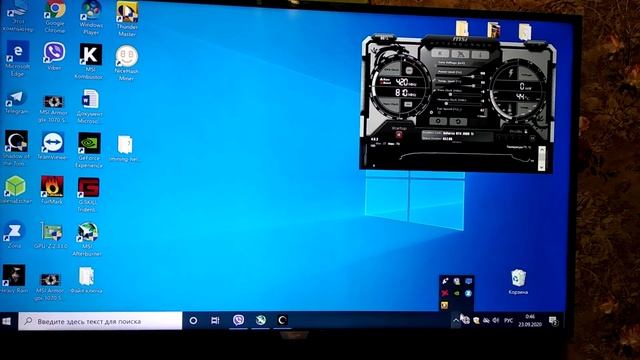Screen dimensions: 640x360
Task: Click the yellow icon in tray popup
Action: pyautogui.click(x=444, y=305)
